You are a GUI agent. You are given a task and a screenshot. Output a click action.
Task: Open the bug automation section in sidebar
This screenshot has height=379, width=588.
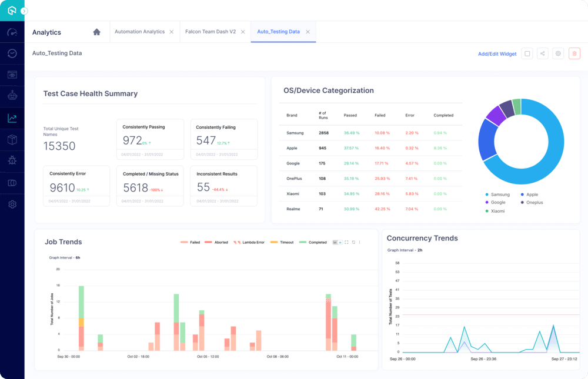point(12,160)
